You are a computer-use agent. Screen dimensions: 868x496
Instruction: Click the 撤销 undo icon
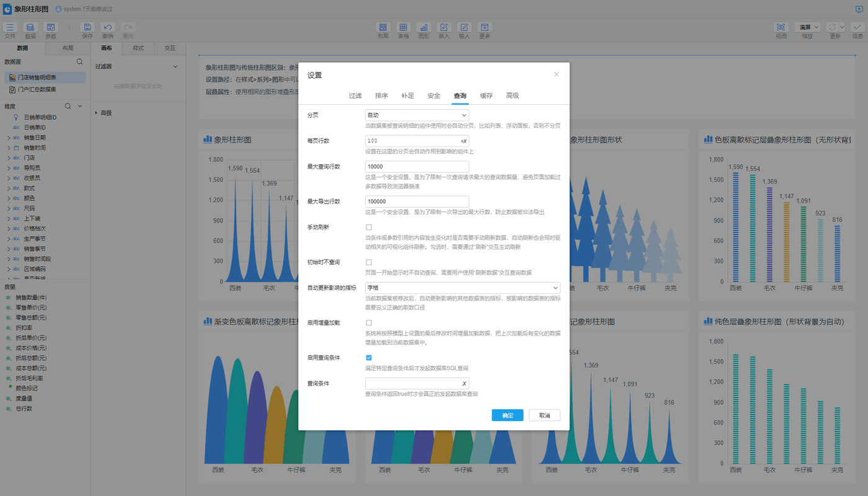(x=108, y=27)
